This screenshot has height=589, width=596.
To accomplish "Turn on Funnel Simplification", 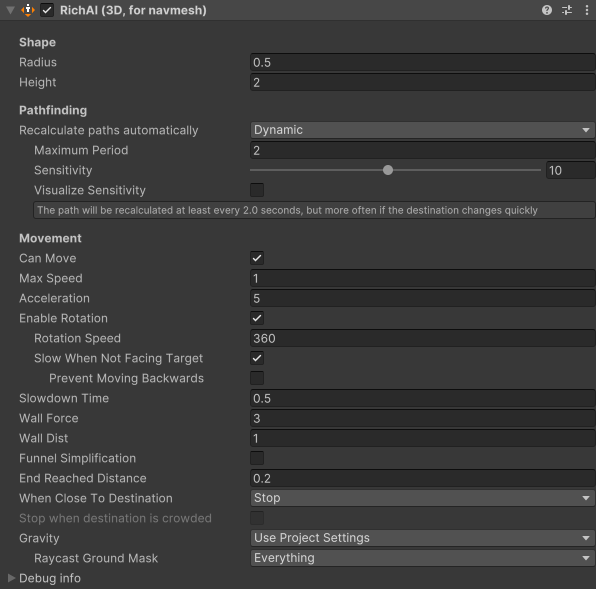I will (x=257, y=458).
